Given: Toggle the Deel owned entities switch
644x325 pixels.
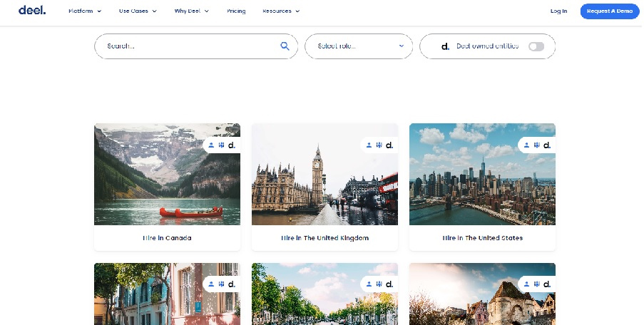Looking at the screenshot, I should tap(536, 46).
